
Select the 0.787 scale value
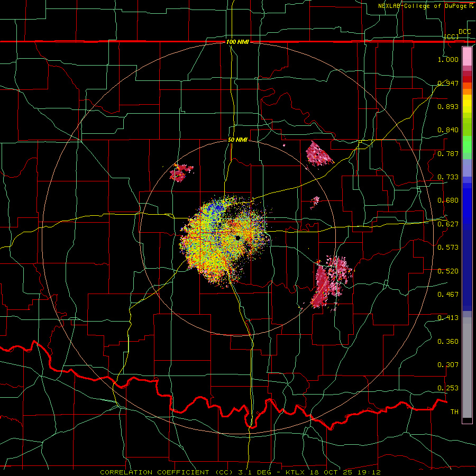tap(448, 153)
